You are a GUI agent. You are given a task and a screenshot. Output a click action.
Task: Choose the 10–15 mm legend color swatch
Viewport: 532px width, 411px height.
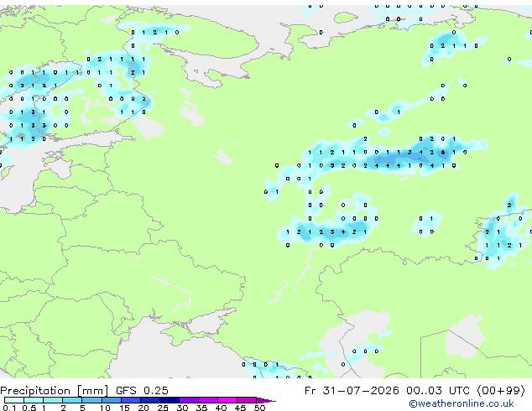tap(111, 400)
